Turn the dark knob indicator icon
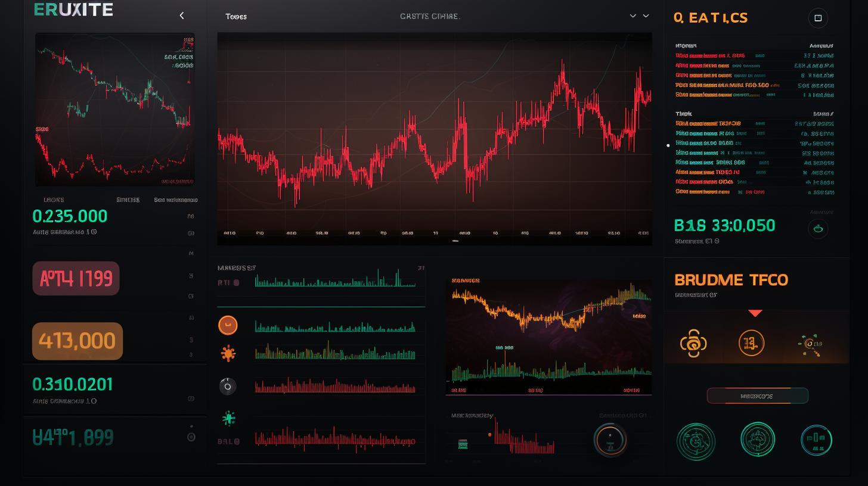This screenshot has height=486, width=868. (x=228, y=387)
